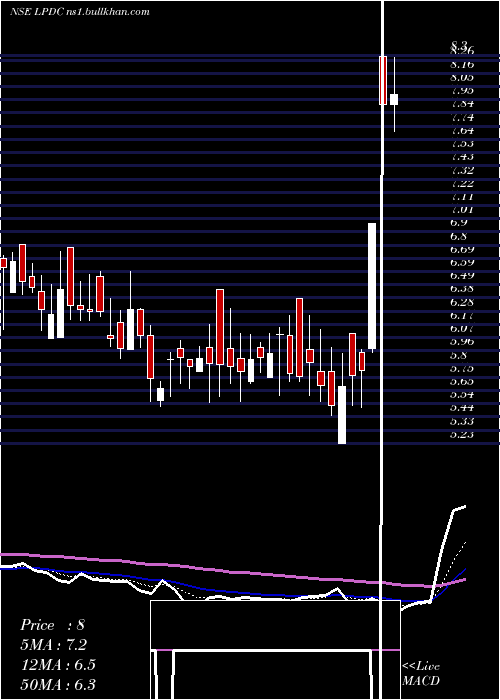
Task: Click the 5.54 price axis label
Action: click(x=462, y=395)
